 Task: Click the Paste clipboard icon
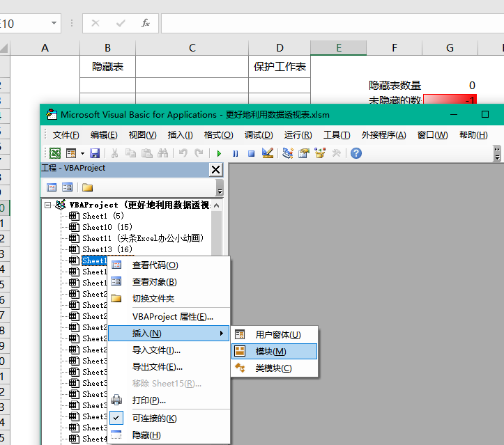click(x=146, y=153)
